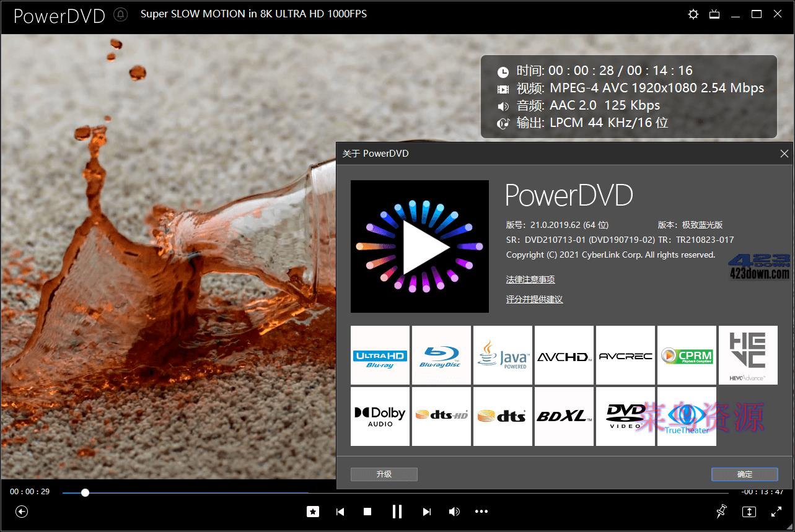This screenshot has height=532, width=795.
Task: Click the playback progress slider handle
Action: point(84,493)
